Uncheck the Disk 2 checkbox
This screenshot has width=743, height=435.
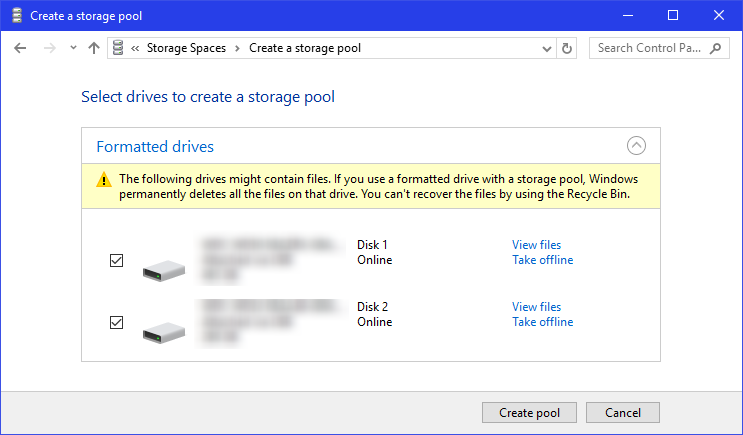tap(116, 322)
